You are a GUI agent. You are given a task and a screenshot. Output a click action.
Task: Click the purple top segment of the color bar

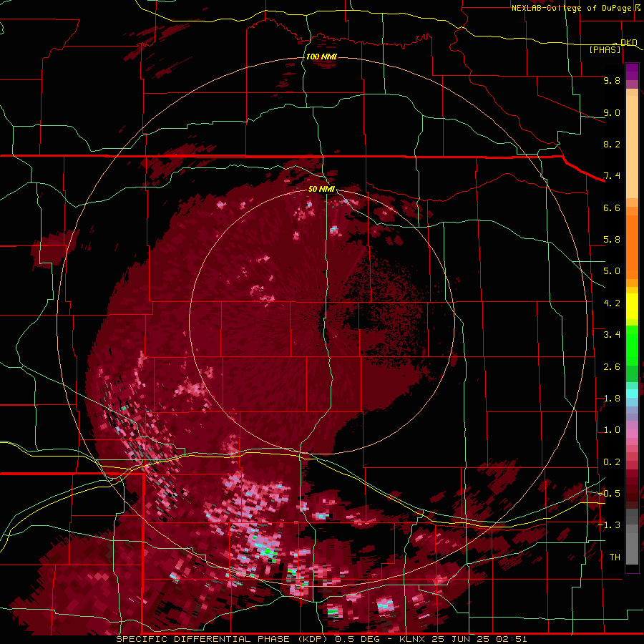[x=632, y=72]
